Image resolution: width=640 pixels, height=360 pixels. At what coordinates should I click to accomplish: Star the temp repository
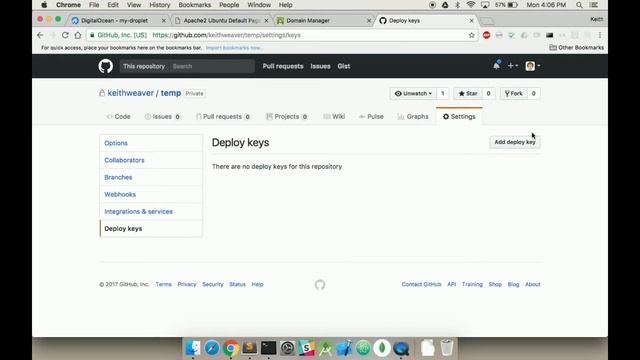coord(468,93)
